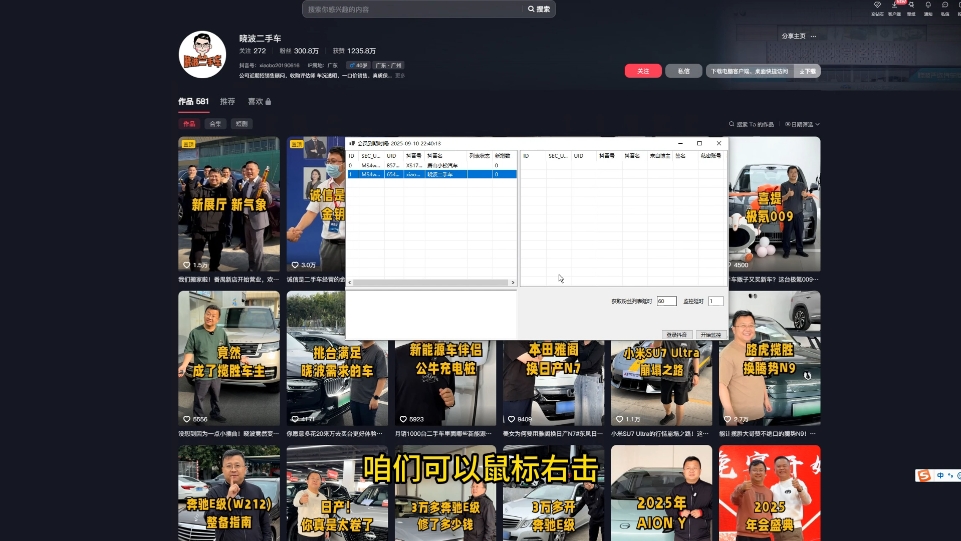Click the 登录抖音 button in tool window
The width and height of the screenshot is (961, 541).
pos(677,335)
